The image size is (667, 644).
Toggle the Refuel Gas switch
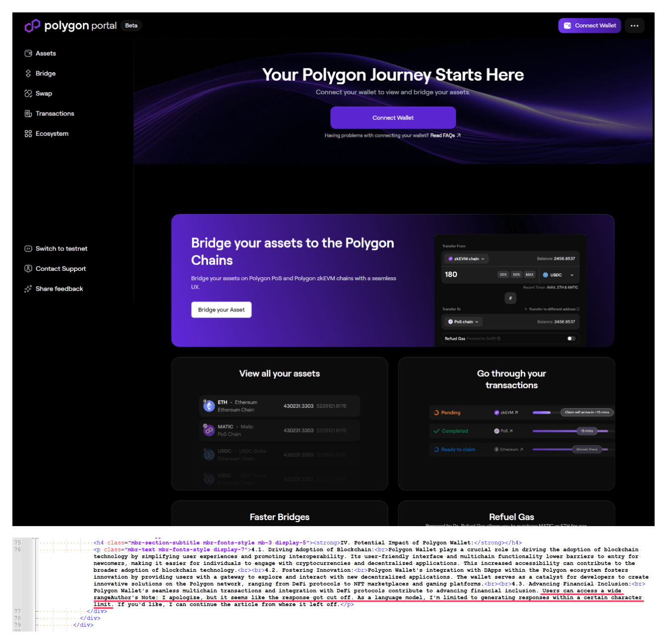pos(571,338)
